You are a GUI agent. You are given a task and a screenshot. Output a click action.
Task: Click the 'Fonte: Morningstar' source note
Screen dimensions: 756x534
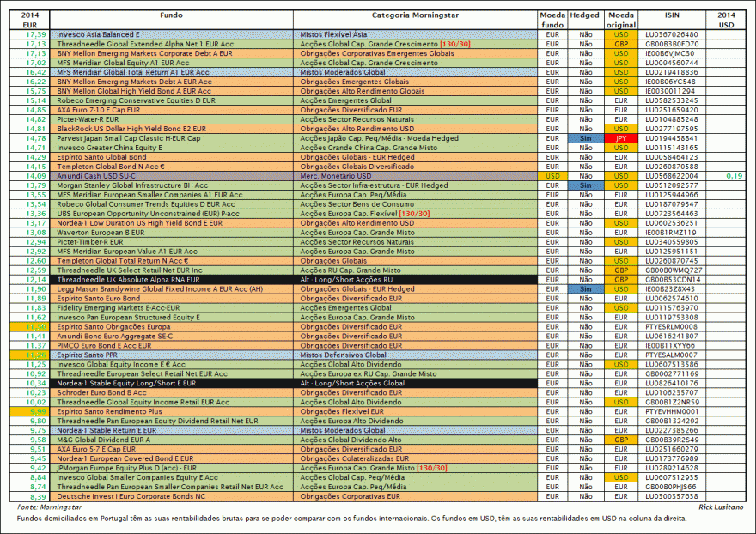tap(50, 507)
